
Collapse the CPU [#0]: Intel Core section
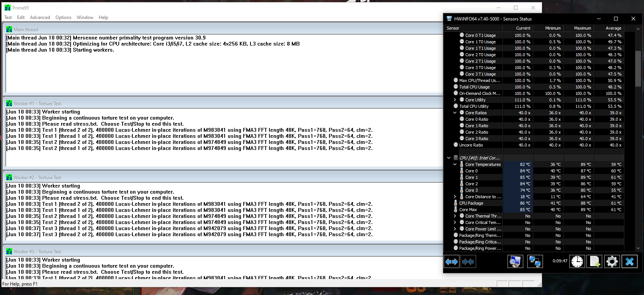[x=449, y=158]
